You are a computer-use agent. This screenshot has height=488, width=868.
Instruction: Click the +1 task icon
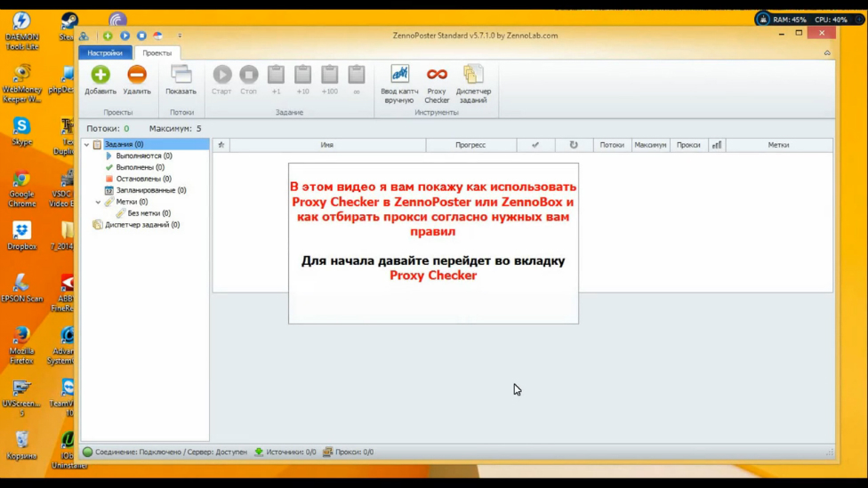tap(276, 75)
